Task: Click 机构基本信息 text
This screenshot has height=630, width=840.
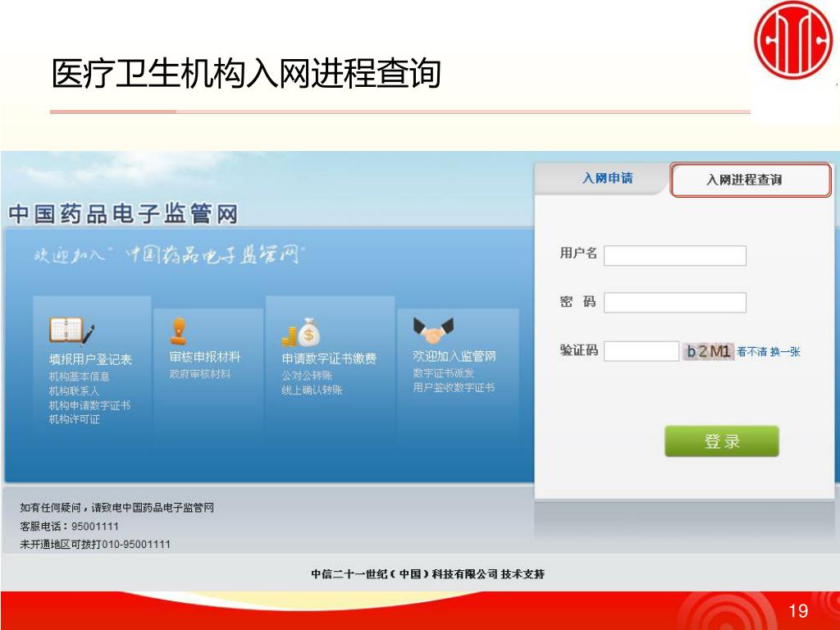Action: click(80, 377)
